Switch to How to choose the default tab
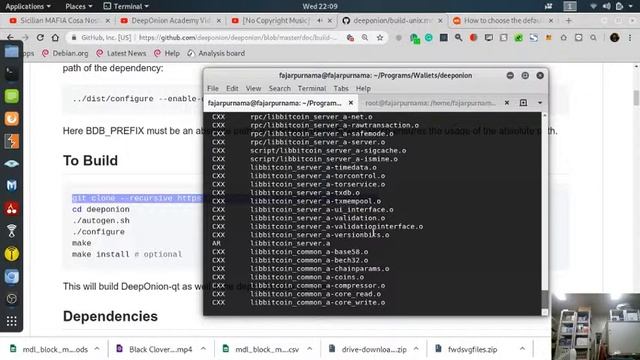This screenshot has height=360, width=640. [502, 20]
